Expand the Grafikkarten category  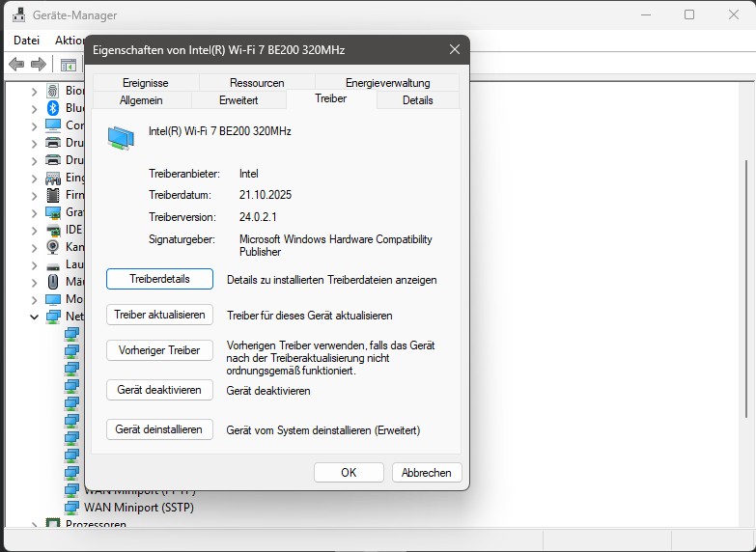(x=34, y=213)
